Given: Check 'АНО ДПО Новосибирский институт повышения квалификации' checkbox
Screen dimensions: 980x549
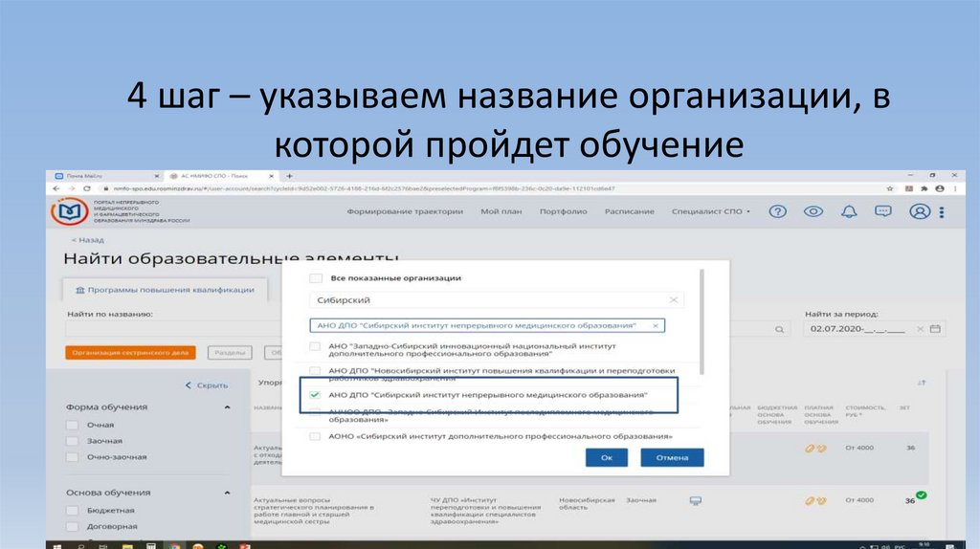Looking at the screenshot, I should pos(315,370).
